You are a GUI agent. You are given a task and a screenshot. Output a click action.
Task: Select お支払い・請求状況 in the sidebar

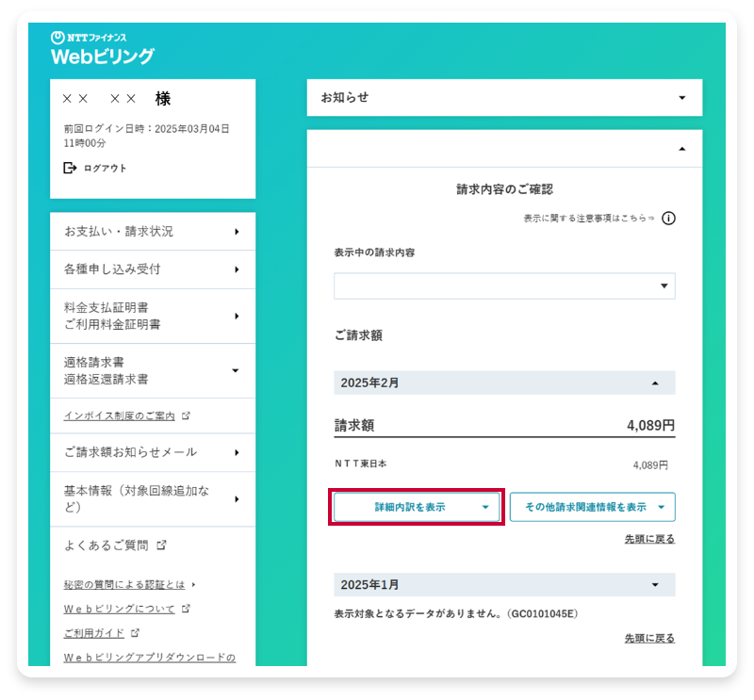point(153,231)
